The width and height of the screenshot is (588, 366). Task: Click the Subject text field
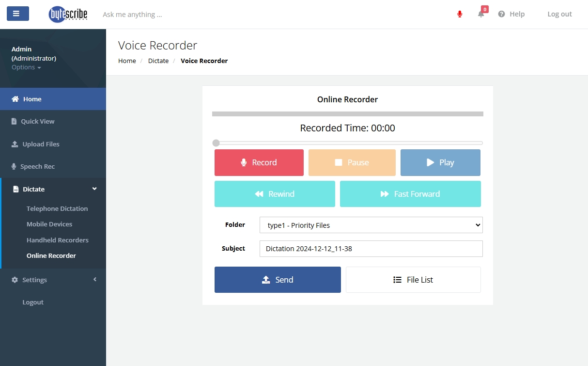coord(371,249)
